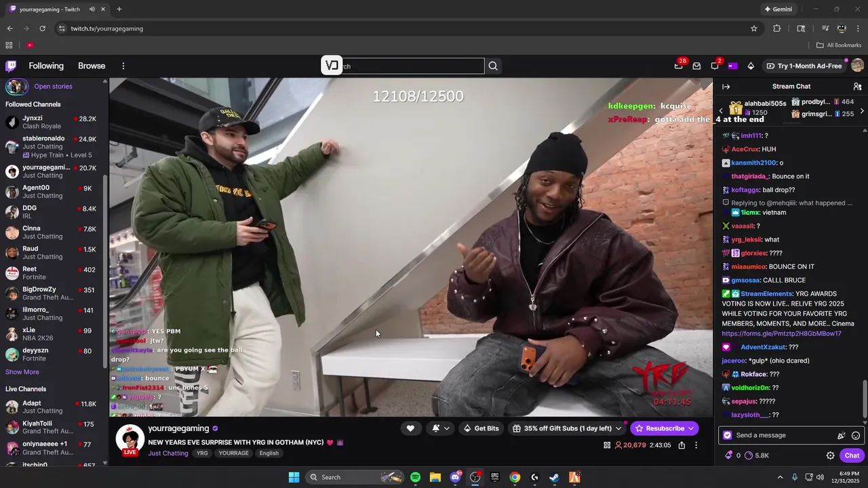Reload the page in Chrome
This screenshot has width=868, height=488.
(42, 28)
